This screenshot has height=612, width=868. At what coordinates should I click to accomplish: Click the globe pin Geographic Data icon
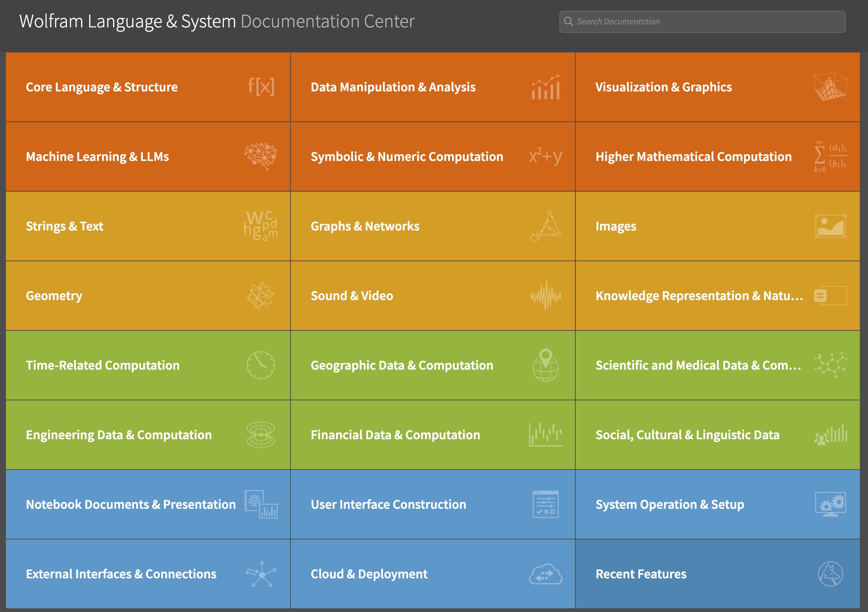coord(545,365)
